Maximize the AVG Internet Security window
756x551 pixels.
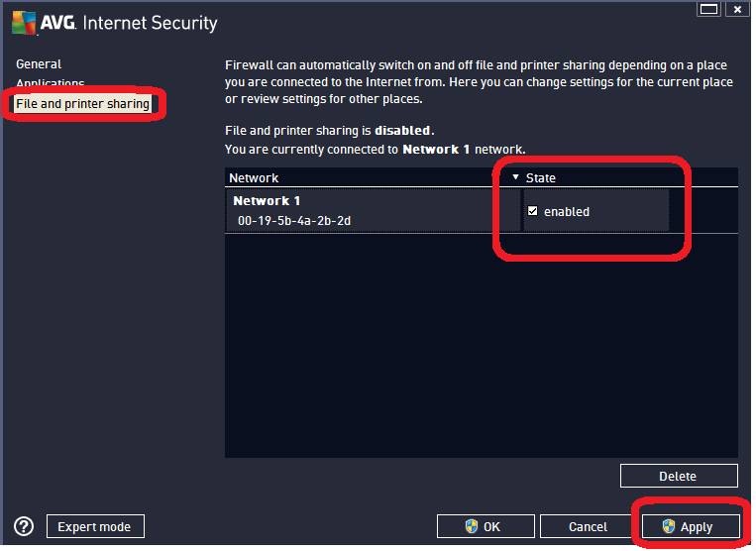pos(707,10)
